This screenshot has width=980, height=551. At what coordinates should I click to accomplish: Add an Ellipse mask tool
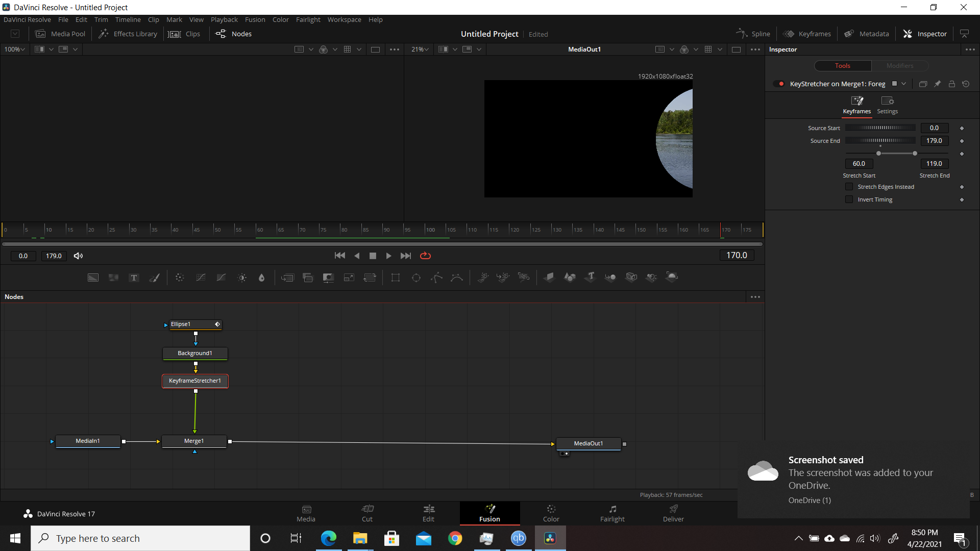(x=416, y=278)
